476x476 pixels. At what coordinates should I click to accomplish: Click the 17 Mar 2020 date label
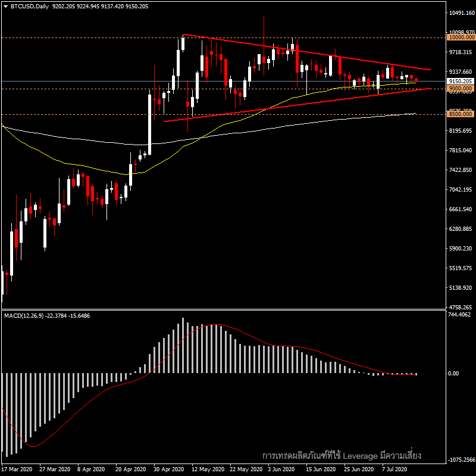(17, 468)
